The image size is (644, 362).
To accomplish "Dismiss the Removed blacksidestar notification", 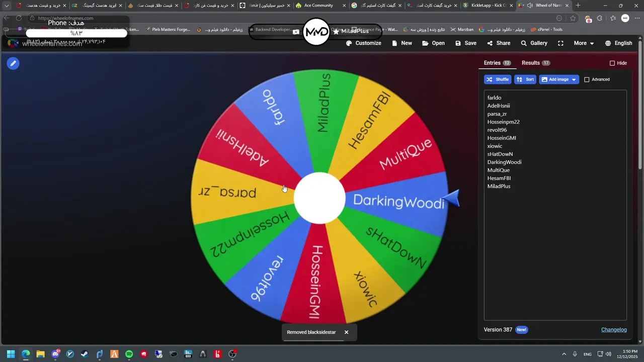I will tap(346, 332).
